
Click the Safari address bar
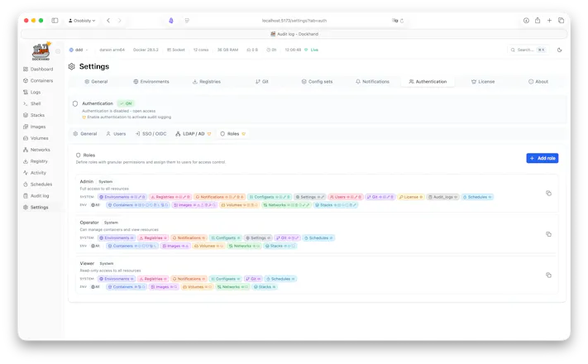294,21
